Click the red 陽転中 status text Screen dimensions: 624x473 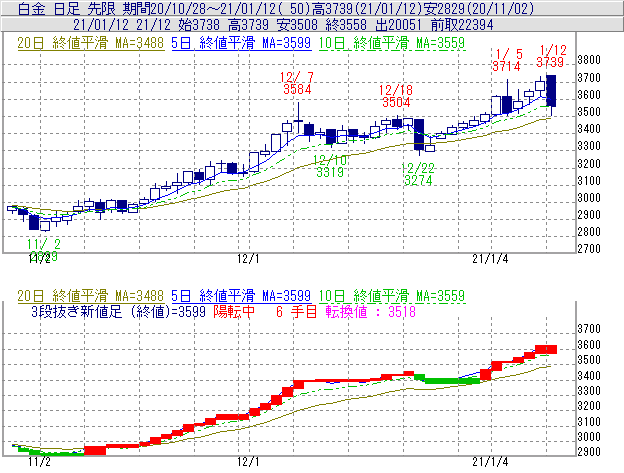pyautogui.click(x=234, y=311)
